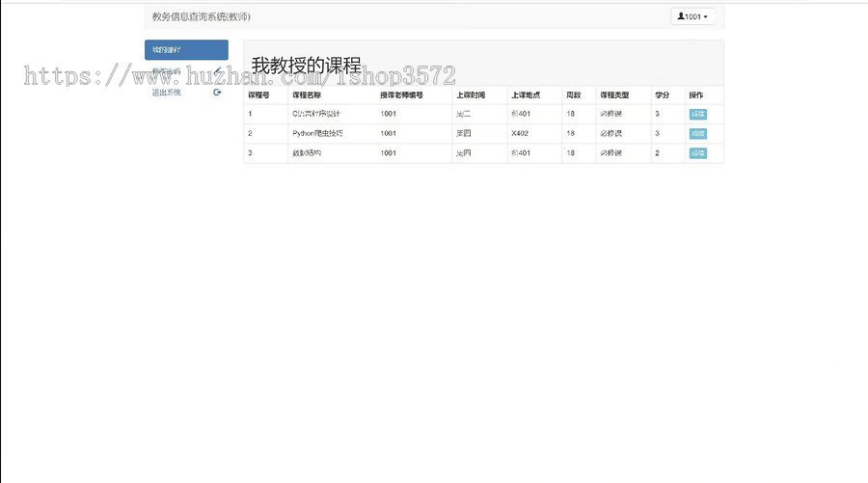
Task: Click 周四 in the 数据结构 row
Action: (x=463, y=152)
